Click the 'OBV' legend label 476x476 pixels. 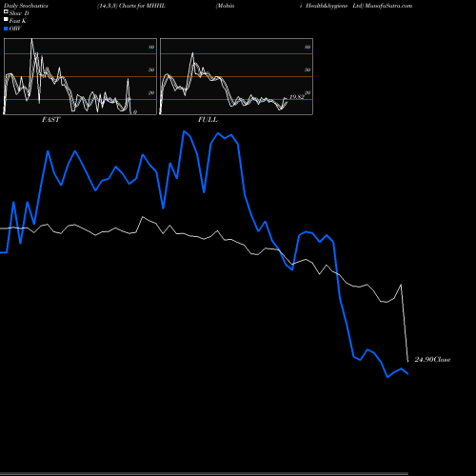[15, 29]
